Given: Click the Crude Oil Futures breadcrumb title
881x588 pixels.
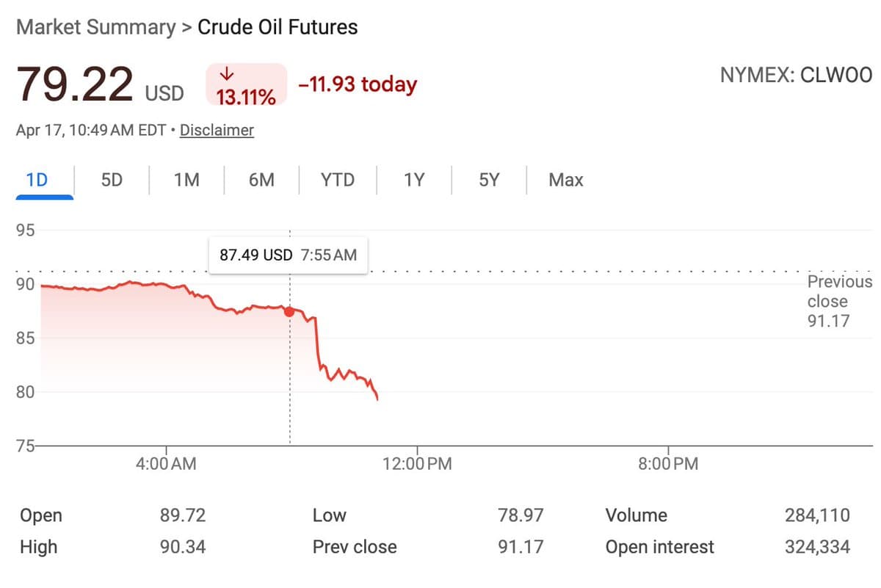Looking at the screenshot, I should coord(277,27).
